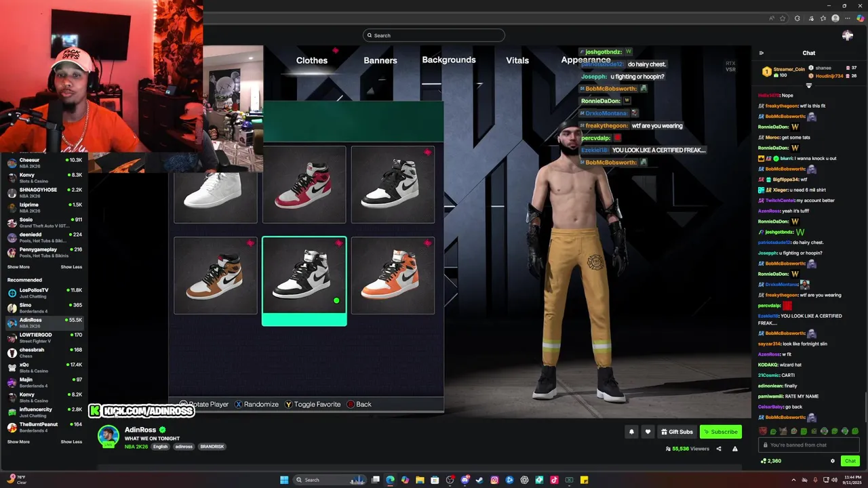Click the English tag
Image resolution: width=868 pixels, height=488 pixels.
click(x=160, y=447)
